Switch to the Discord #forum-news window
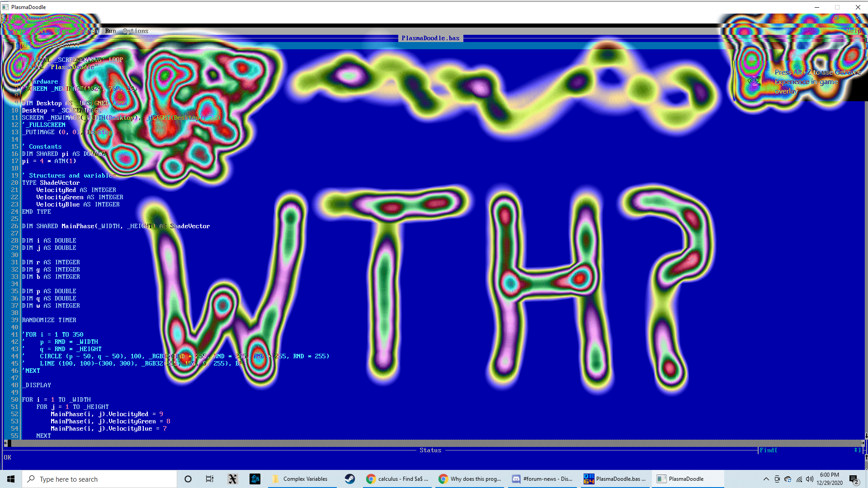868x488 pixels. pyautogui.click(x=542, y=479)
